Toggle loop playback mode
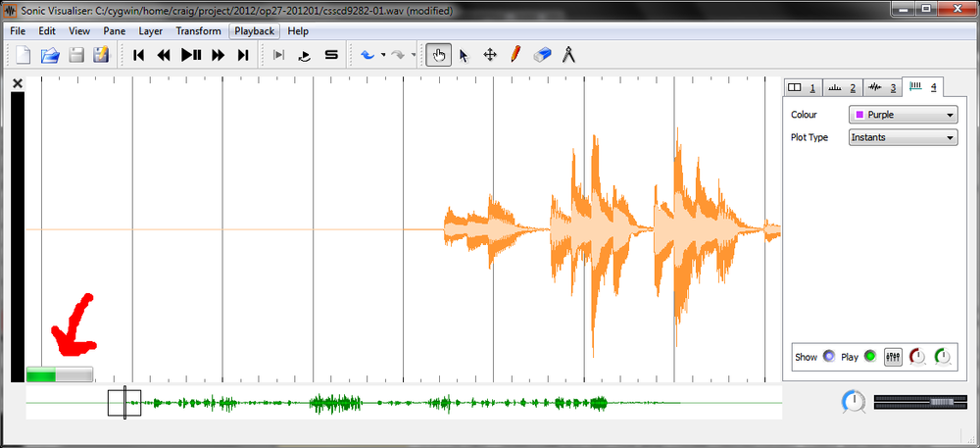980x448 pixels. (304, 55)
